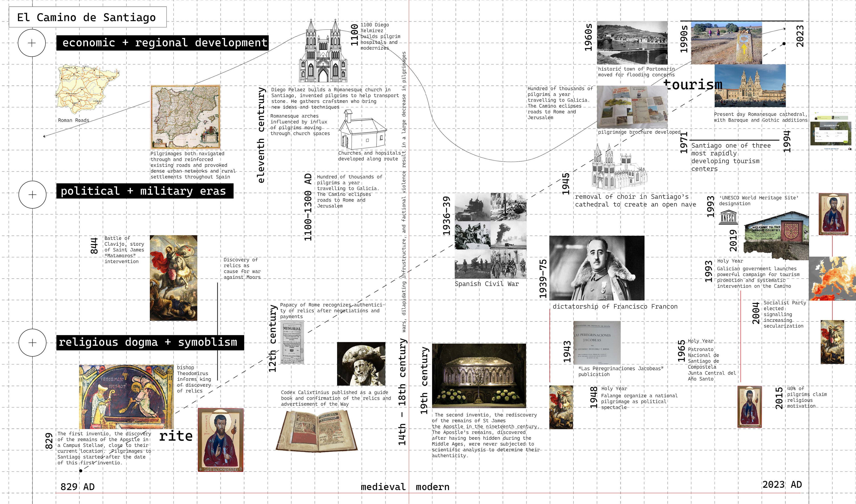Click the black end dot near 2023

pyautogui.click(x=784, y=43)
